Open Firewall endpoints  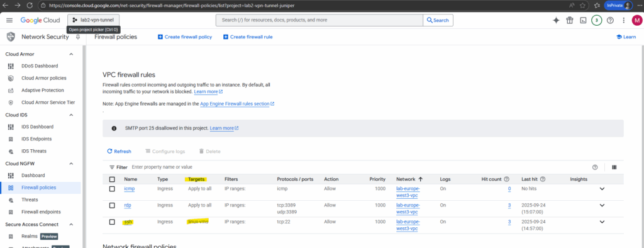40,212
